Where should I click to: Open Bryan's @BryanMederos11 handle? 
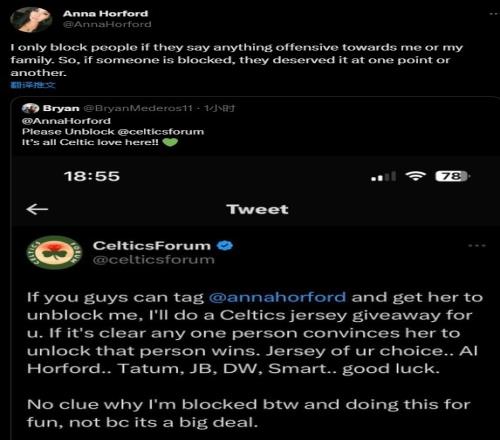[x=138, y=108]
